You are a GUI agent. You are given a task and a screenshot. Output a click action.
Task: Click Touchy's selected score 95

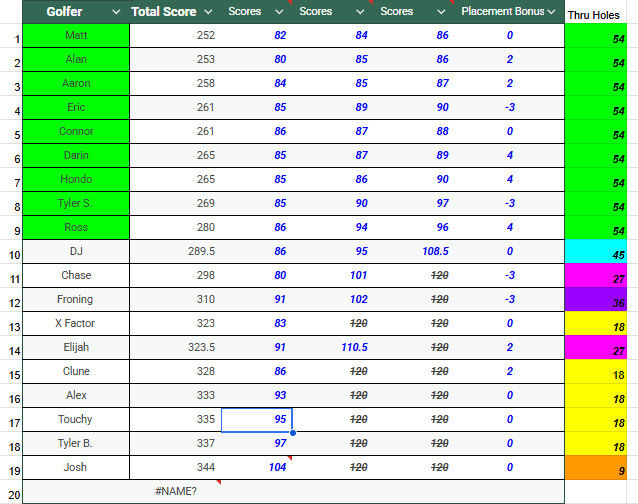257,419
